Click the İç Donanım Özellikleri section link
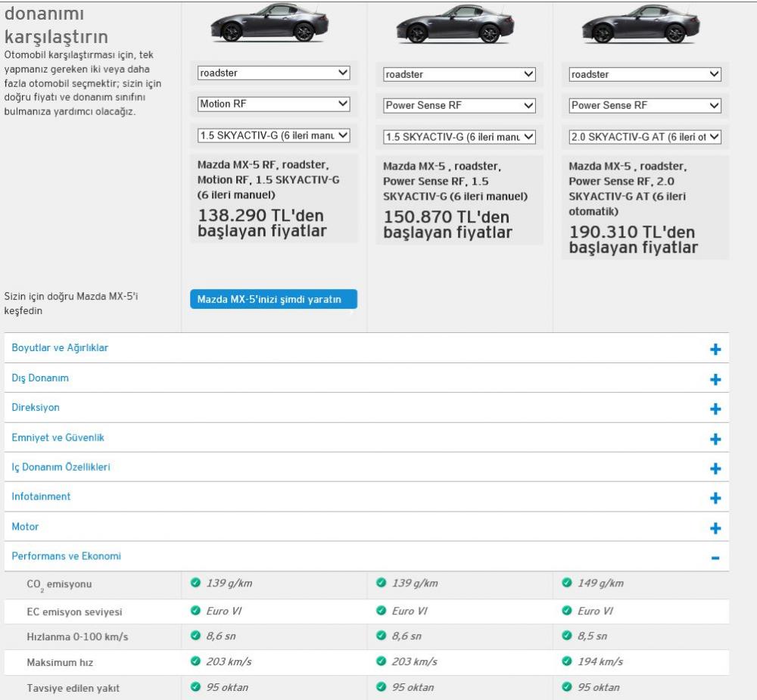Image resolution: width=757 pixels, height=700 pixels. coord(61,468)
